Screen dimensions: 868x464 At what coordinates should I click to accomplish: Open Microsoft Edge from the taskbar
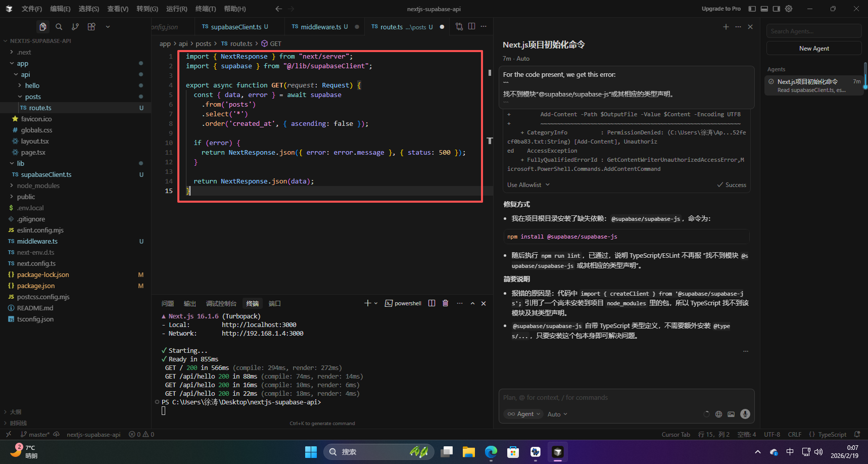tap(491, 452)
